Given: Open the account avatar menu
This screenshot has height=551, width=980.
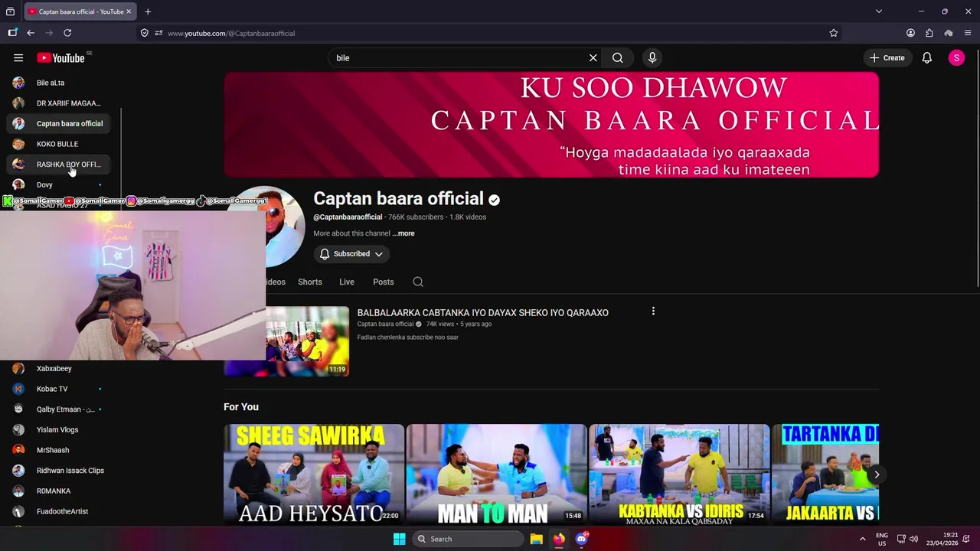Looking at the screenshot, I should (956, 58).
